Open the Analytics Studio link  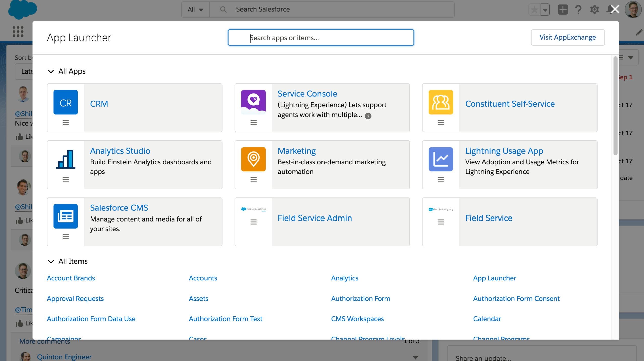[120, 151]
